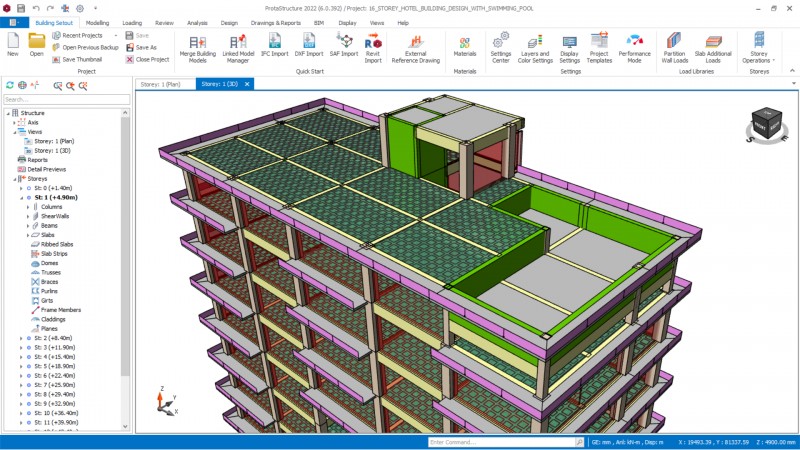Screen dimensions: 800x450
Task: Click Save As
Action: pyautogui.click(x=141, y=47)
